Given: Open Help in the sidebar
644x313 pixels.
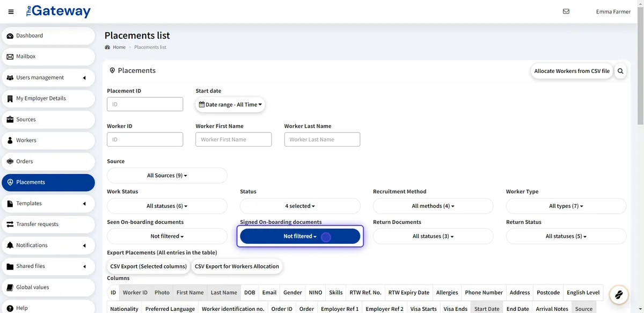Looking at the screenshot, I should click(48, 308).
